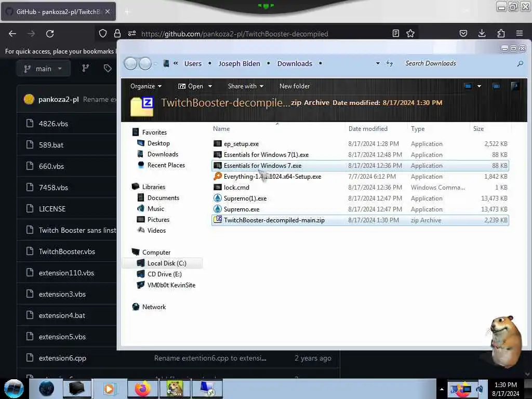Expand the address bar history dropdown
The height and width of the screenshot is (399, 532).
coord(378,63)
